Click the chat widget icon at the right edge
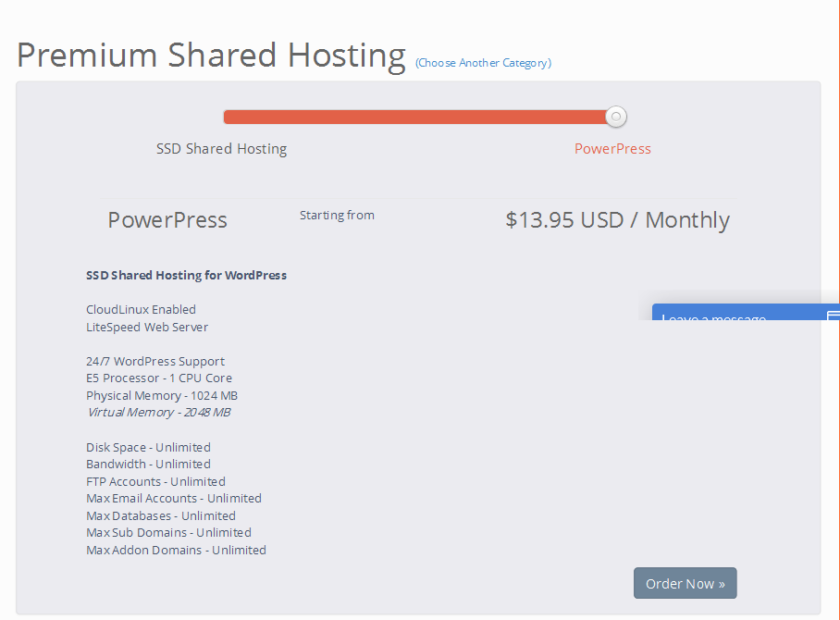Screen dimensions: 840x620 833,316
